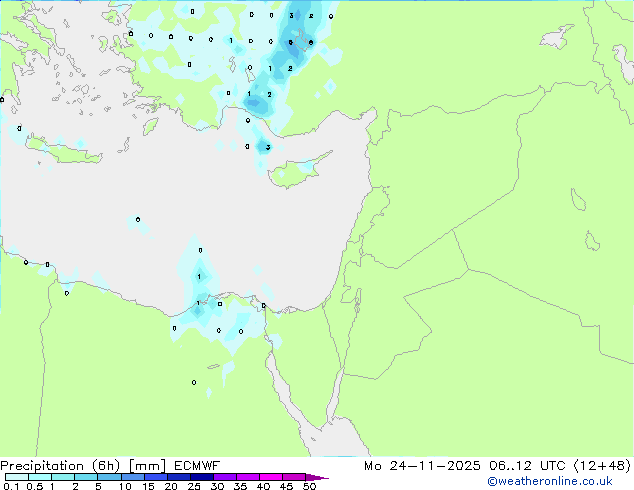The image size is (634, 490).
Task: Pick the 15–20 mm legend color swatch
Action: (x=156, y=477)
